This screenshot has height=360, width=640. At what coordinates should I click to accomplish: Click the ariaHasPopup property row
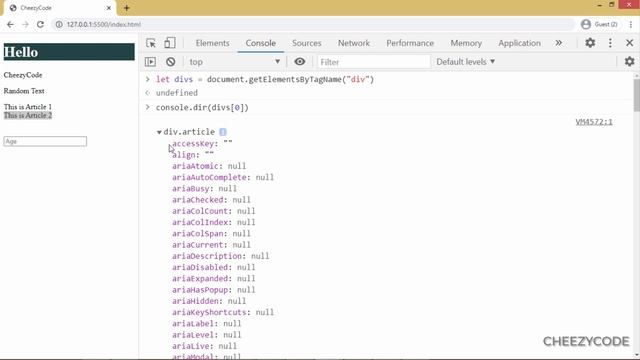(213, 290)
